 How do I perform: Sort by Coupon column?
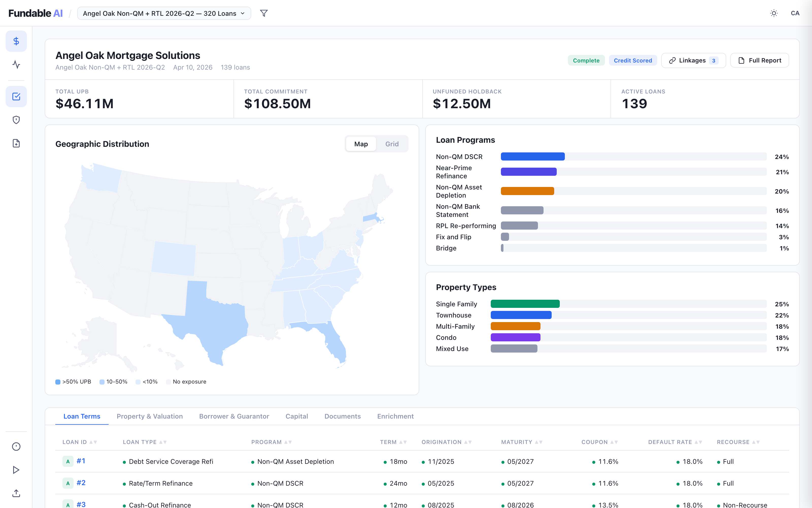(x=600, y=442)
